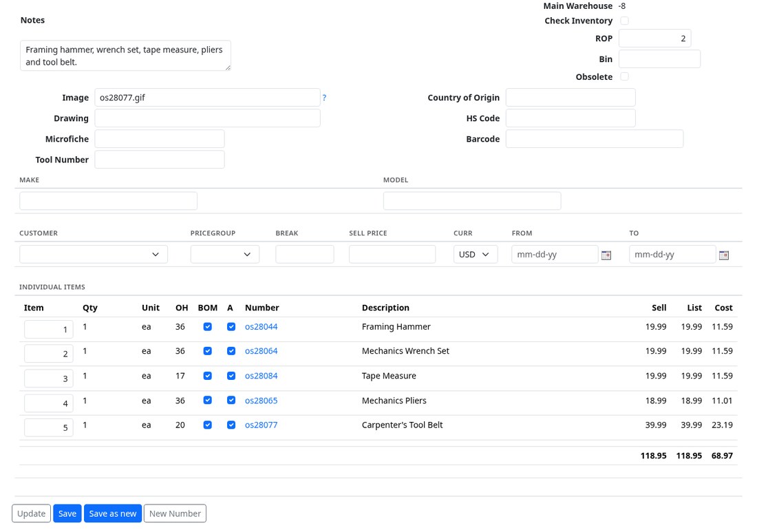Toggle A checkbox for Tape Measure
Image resolution: width=757 pixels, height=532 pixels.
point(231,376)
